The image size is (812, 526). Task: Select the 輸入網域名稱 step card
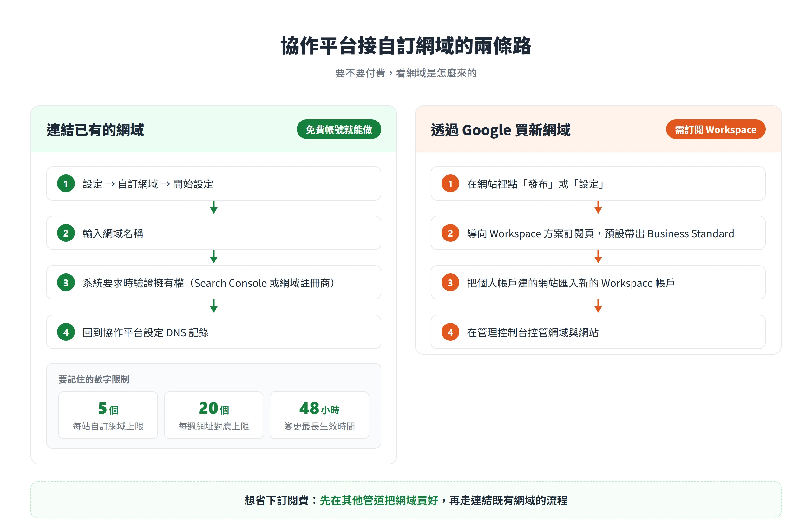[x=213, y=233]
